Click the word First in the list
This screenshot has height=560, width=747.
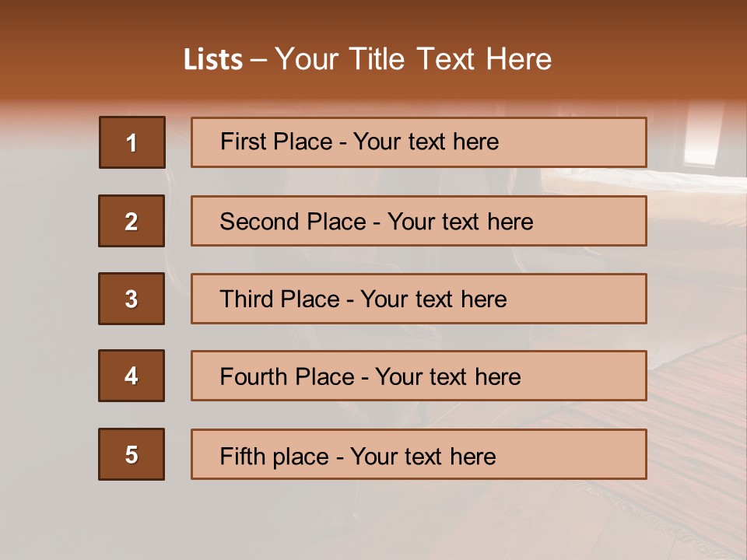(243, 142)
